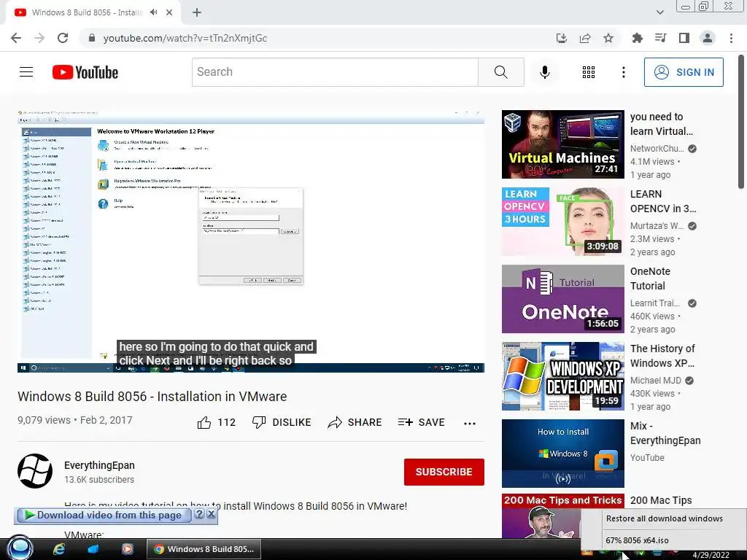The image size is (747, 560).
Task: Open the 'Mix - EverythingEpan' title
Action: (665, 433)
